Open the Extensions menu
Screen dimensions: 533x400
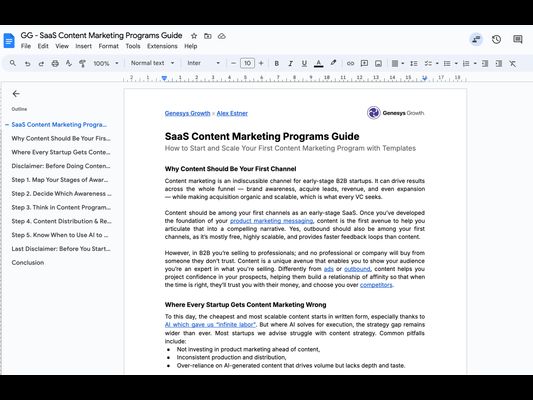162,46
